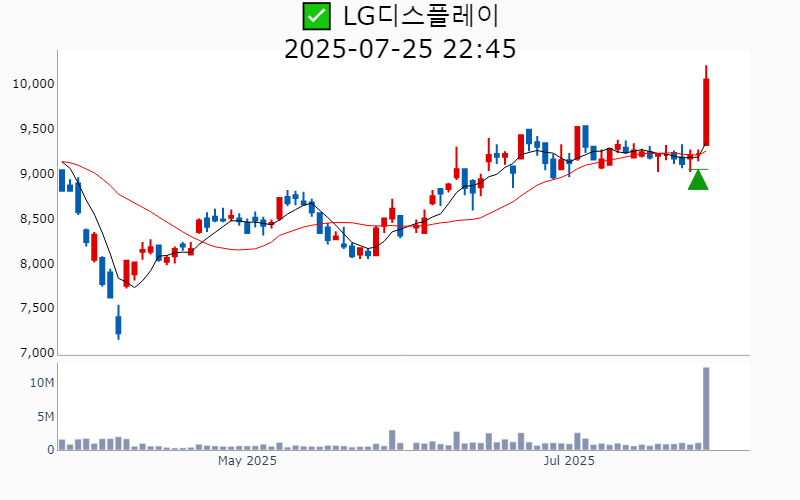Click the LG디스플레이 title text
The image size is (800, 500).
pyautogui.click(x=421, y=16)
